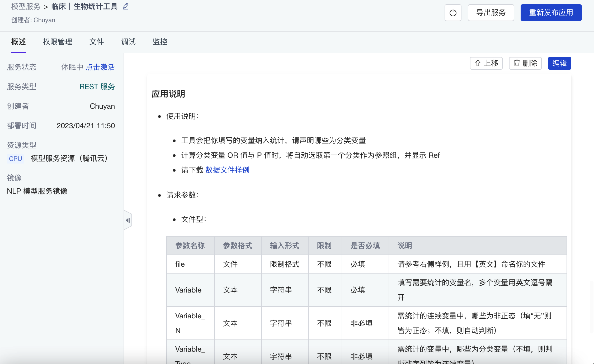The image size is (594, 364).
Task: Switch to the 调试 tab
Action: pyautogui.click(x=128, y=42)
